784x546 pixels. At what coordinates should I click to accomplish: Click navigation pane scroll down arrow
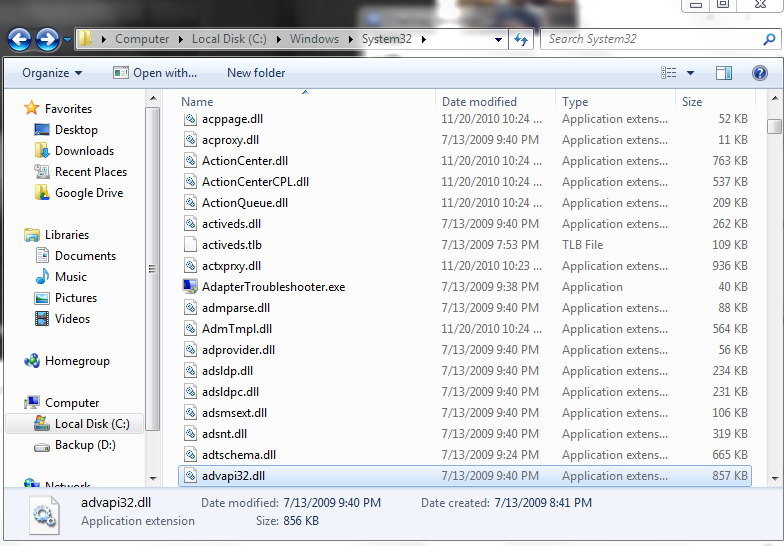point(153,479)
